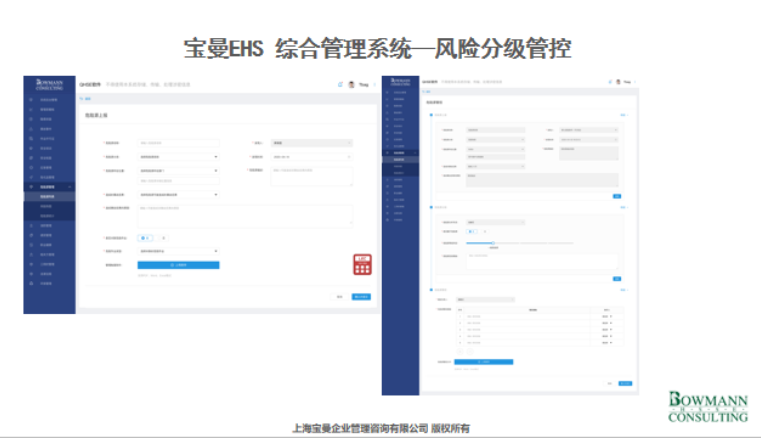The height and width of the screenshot is (439, 761).
Task: Collapse the second section in right screenshot
Action: tap(624, 207)
